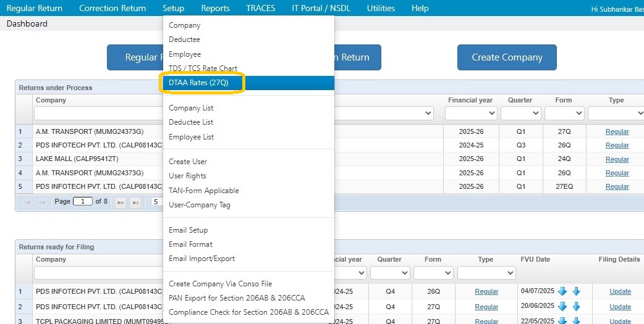Jump to last page in Returns under Process

pos(135,202)
